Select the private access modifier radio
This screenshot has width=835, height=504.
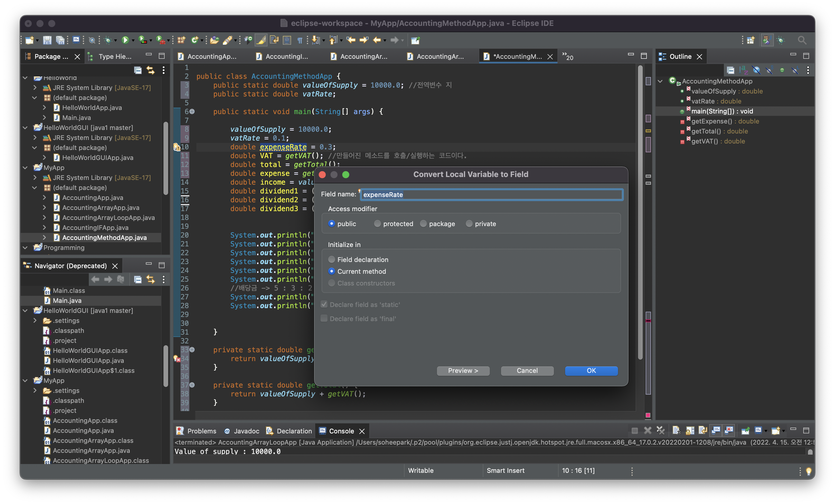click(469, 224)
